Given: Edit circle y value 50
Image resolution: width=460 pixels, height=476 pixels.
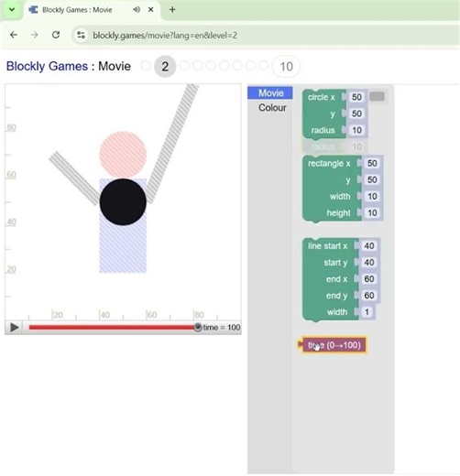Looking at the screenshot, I should 356,114.
